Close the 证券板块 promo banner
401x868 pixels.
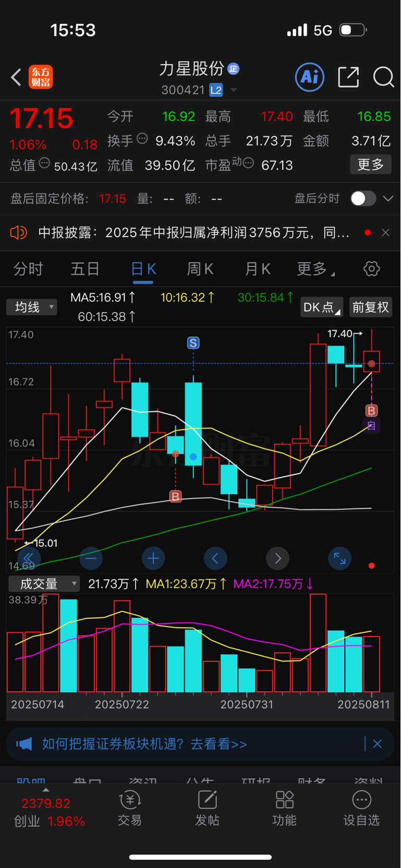click(x=378, y=744)
